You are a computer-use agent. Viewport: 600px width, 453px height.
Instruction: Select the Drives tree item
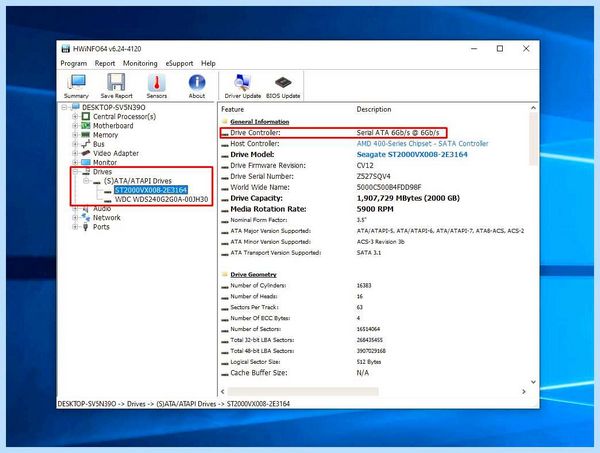(x=102, y=171)
